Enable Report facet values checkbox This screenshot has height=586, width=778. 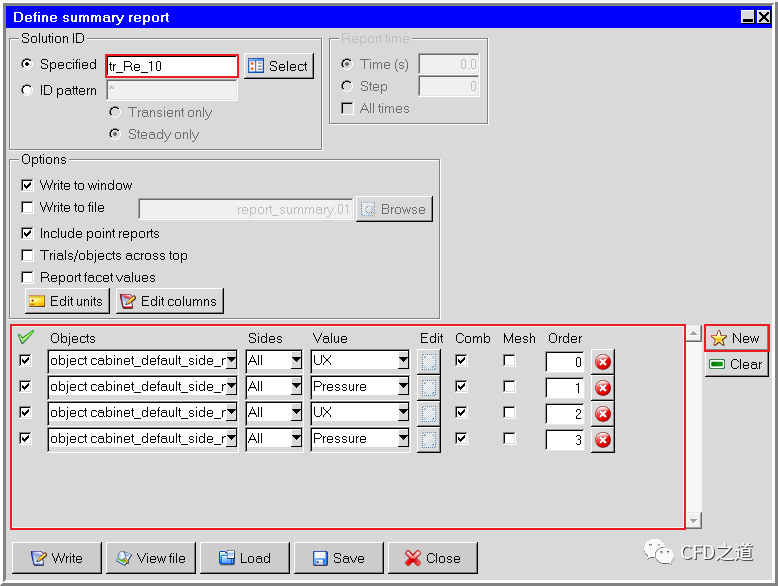[27, 277]
